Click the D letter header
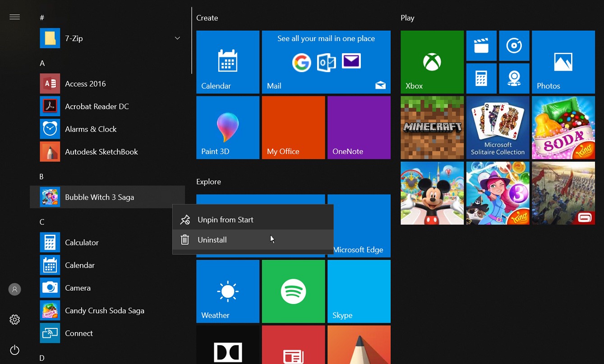This screenshot has height=364, width=604. 42,358
